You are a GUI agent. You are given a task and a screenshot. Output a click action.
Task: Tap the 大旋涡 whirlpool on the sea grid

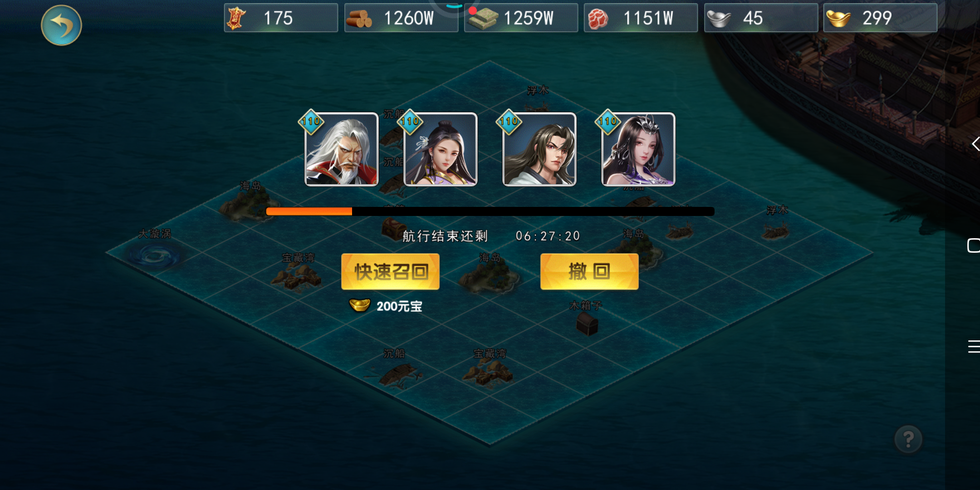click(x=155, y=255)
